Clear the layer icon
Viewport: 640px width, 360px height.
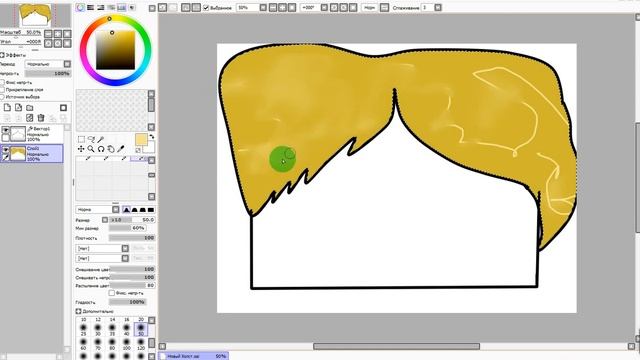[29, 118]
